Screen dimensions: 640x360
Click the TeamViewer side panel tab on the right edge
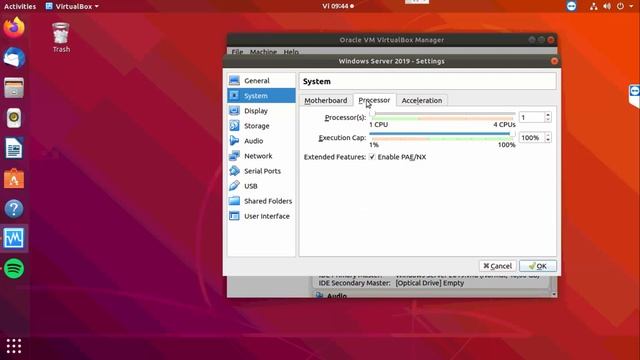click(x=634, y=96)
